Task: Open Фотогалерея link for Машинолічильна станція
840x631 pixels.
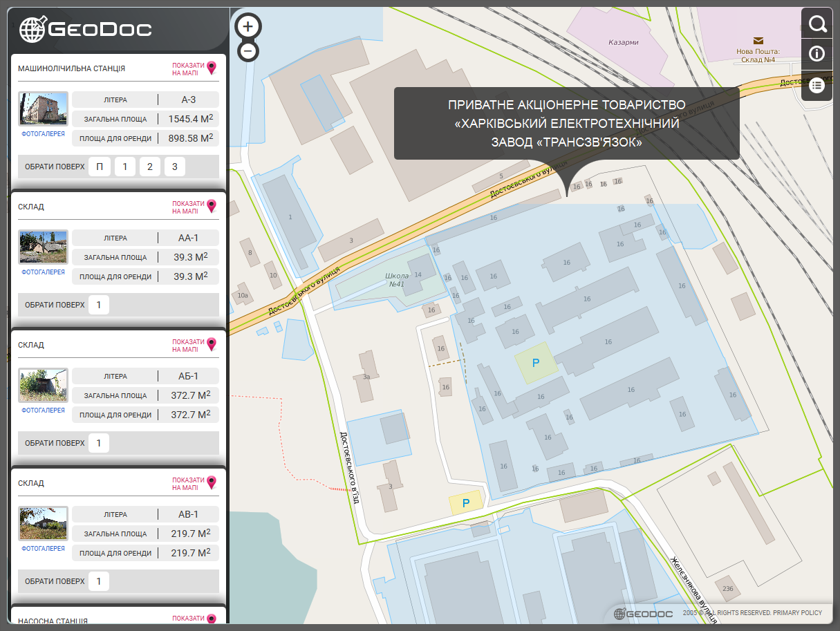Action: (x=43, y=134)
